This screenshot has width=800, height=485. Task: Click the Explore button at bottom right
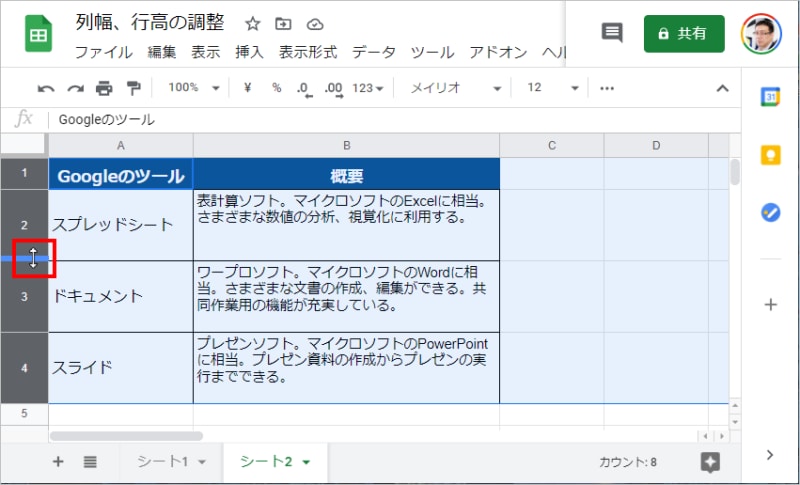[x=710, y=462]
